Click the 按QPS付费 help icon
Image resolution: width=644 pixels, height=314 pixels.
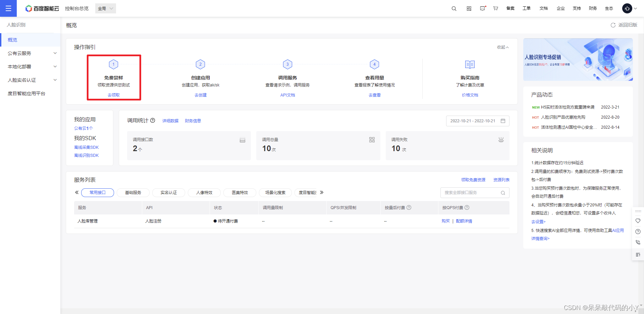click(x=467, y=207)
